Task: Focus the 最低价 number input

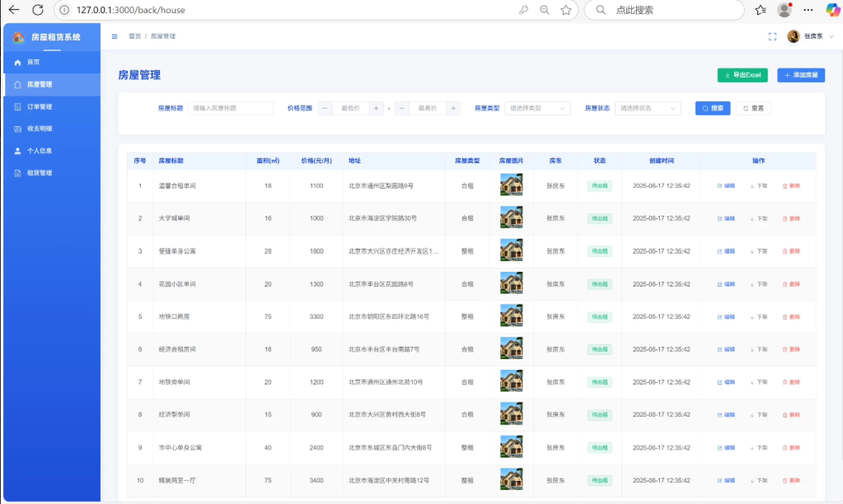Action: pyautogui.click(x=350, y=108)
